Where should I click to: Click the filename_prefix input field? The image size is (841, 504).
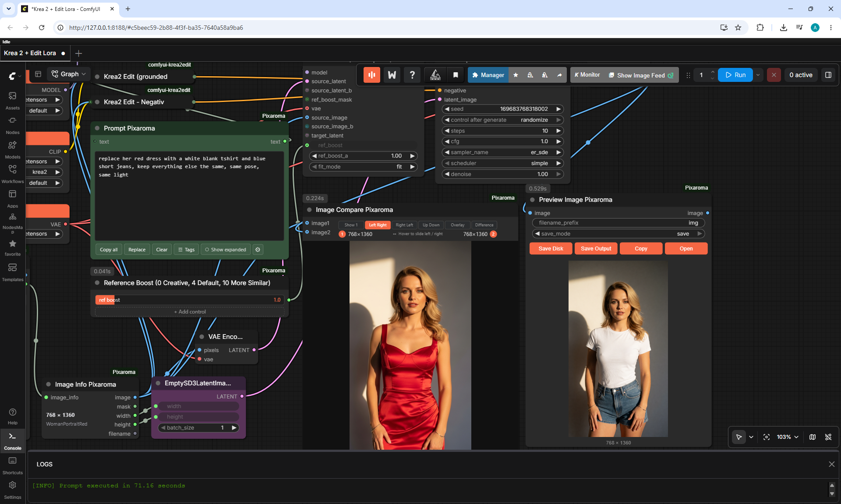pyautogui.click(x=618, y=223)
